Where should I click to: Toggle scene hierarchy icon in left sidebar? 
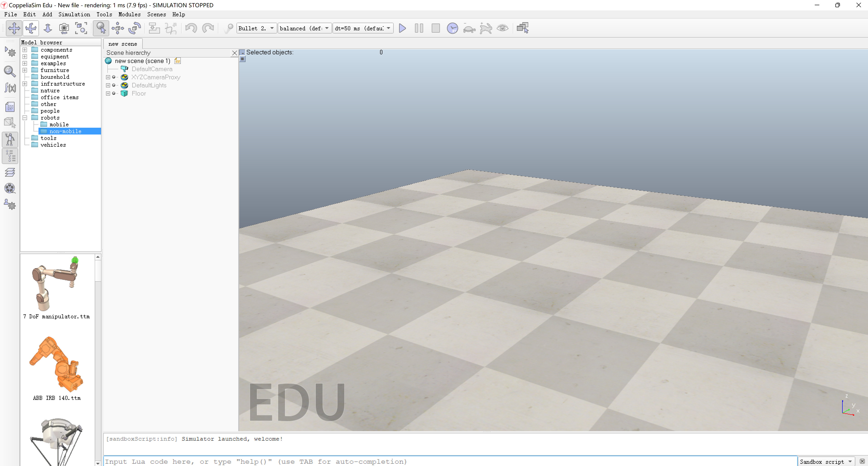click(x=10, y=156)
